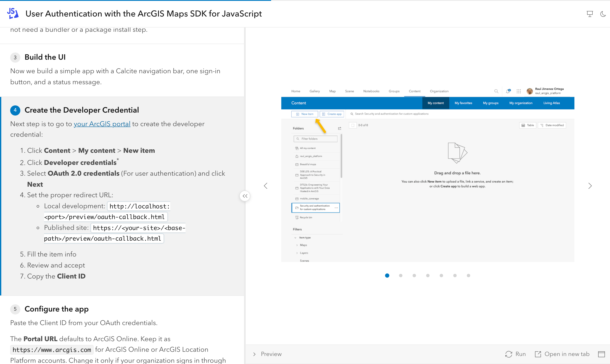Click the 'Copy the Client ID' list item
This screenshot has height=364, width=610.
point(56,276)
